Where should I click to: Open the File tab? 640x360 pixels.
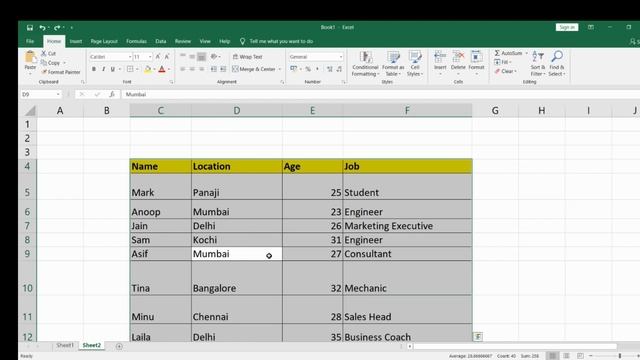tap(30, 41)
